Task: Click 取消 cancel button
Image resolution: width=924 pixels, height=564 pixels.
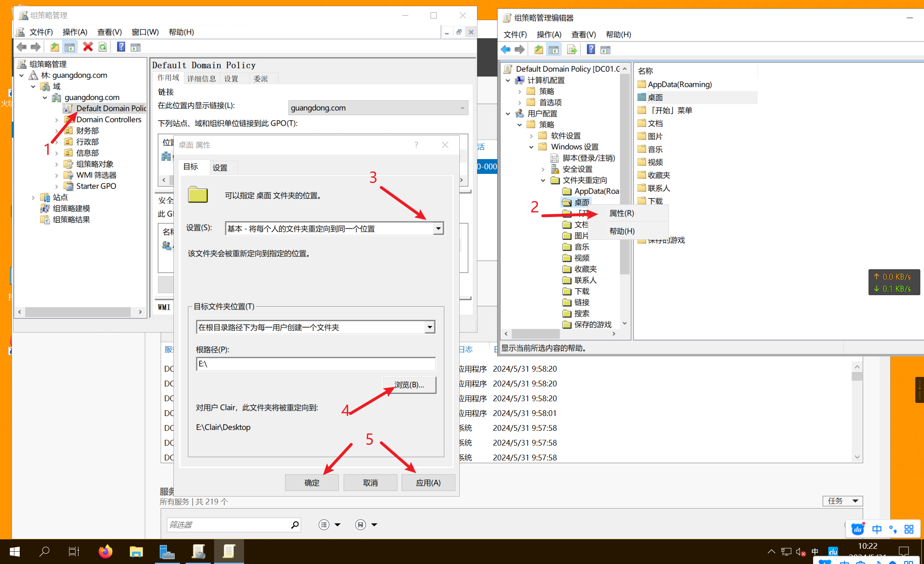Action: point(370,483)
